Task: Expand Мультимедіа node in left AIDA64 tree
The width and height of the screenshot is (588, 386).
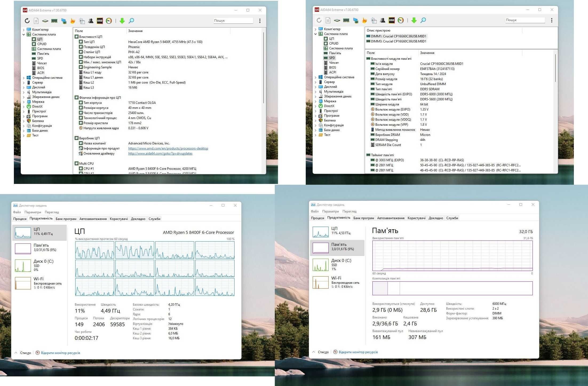Action: click(24, 92)
